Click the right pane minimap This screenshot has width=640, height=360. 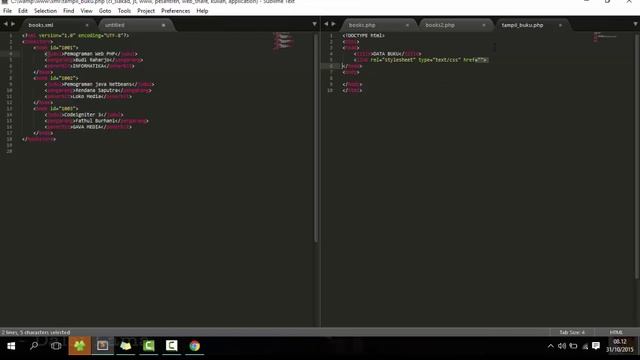point(604,37)
